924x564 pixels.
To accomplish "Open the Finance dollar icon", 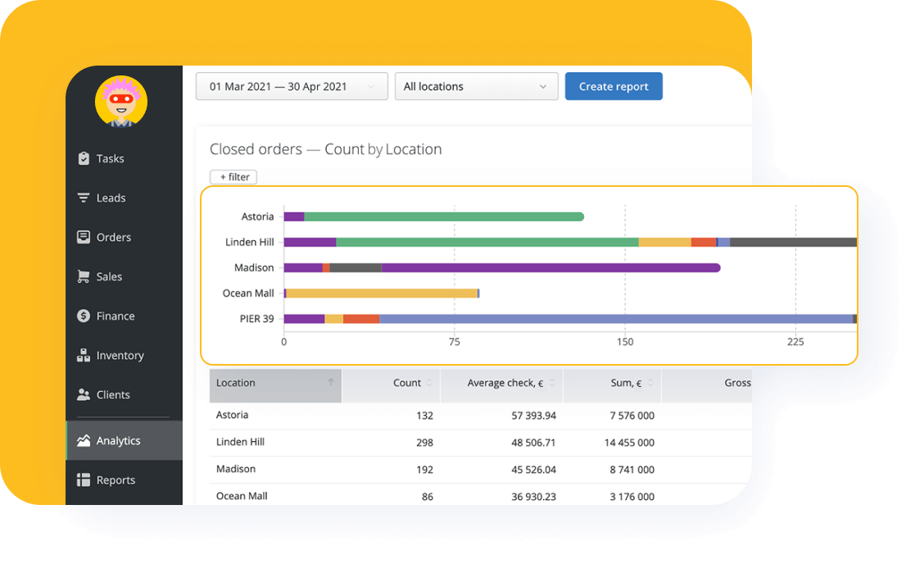I will click(x=83, y=316).
